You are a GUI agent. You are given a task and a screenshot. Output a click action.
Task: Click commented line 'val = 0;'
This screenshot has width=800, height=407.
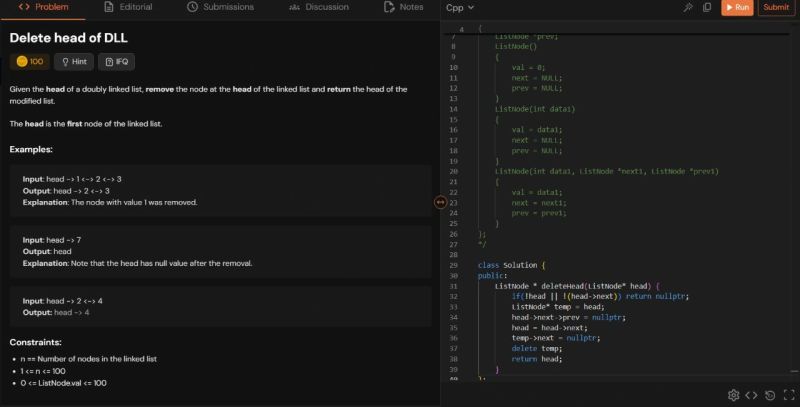pos(529,67)
